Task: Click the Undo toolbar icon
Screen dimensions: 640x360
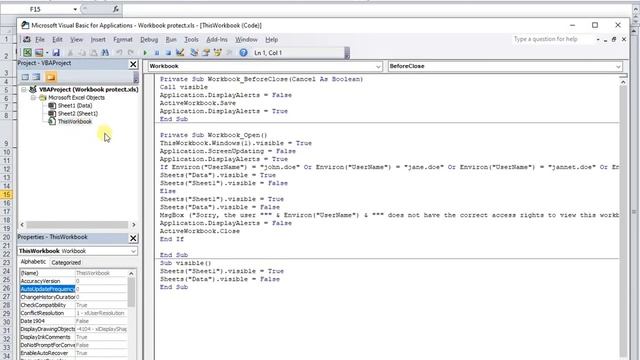Action: 119,53
